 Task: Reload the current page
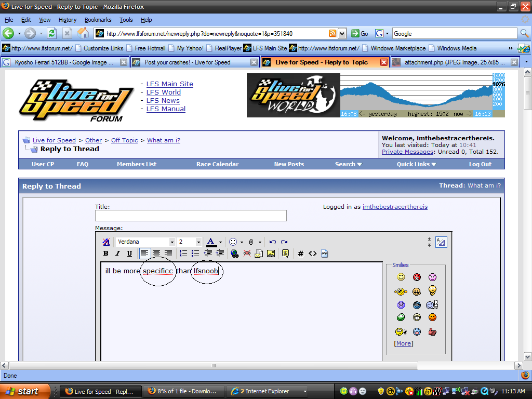[52, 33]
